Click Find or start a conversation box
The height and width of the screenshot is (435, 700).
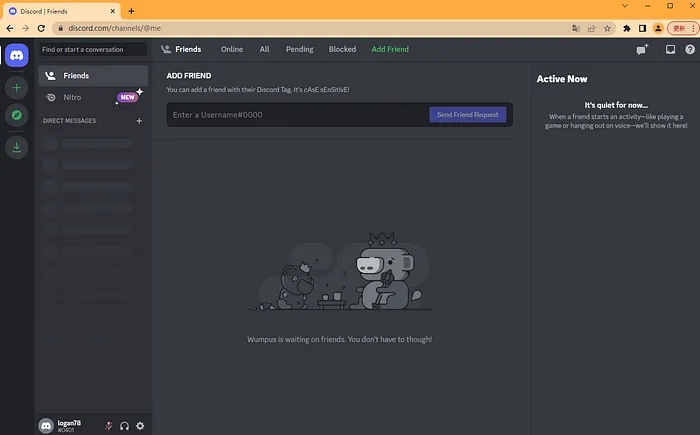coord(93,50)
